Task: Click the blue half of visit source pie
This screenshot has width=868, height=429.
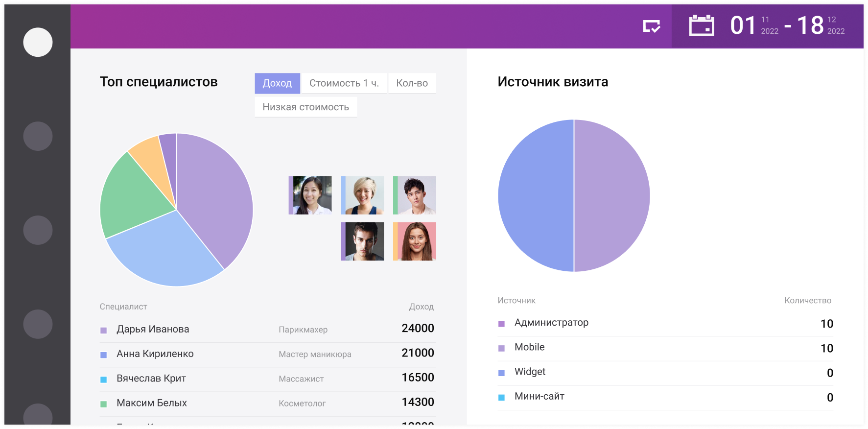Action: (536, 196)
